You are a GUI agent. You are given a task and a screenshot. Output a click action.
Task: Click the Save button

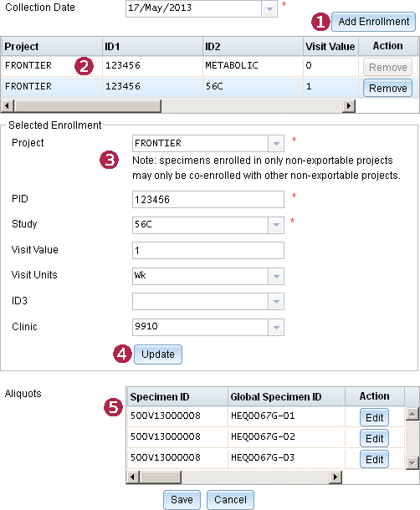[182, 500]
